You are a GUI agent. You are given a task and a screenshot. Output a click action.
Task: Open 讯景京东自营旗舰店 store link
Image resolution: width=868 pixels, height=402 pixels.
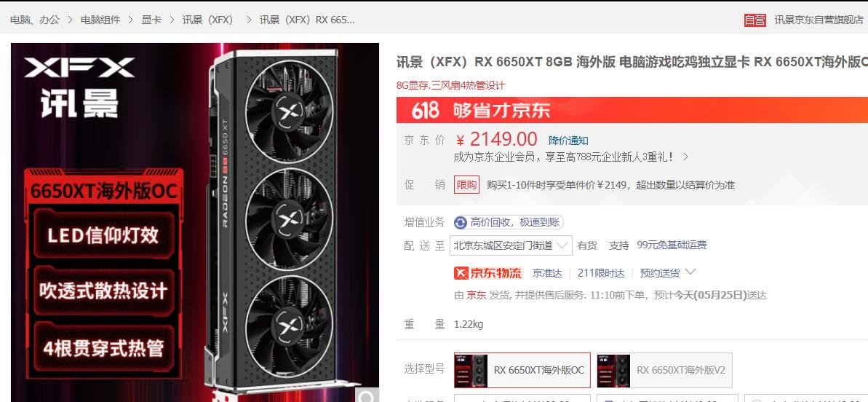click(x=819, y=20)
